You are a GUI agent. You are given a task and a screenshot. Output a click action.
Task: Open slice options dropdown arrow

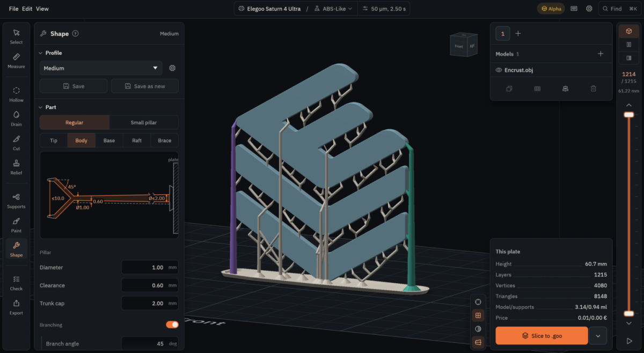pos(598,336)
